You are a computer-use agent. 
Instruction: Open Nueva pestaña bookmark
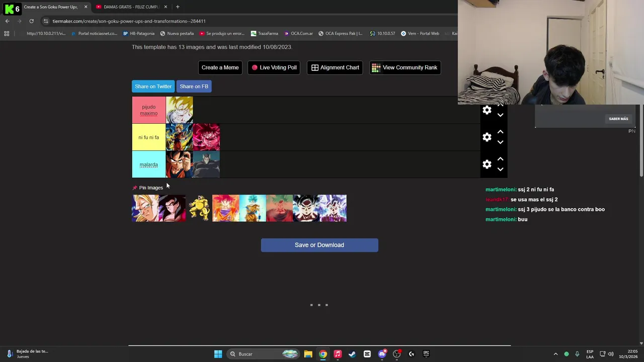177,34
